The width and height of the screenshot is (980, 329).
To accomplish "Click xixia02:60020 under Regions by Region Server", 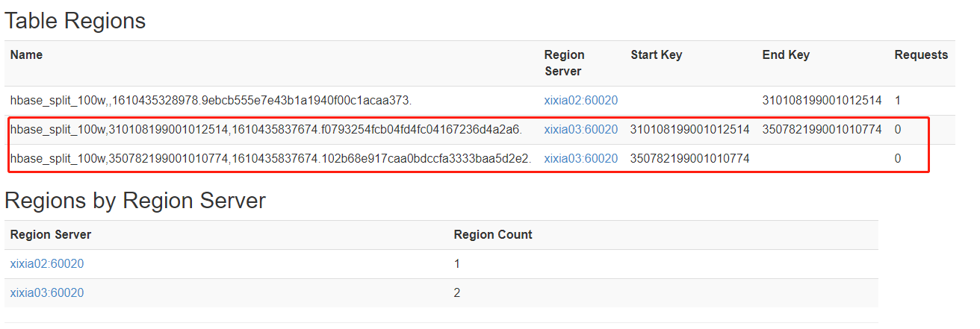I will point(47,263).
